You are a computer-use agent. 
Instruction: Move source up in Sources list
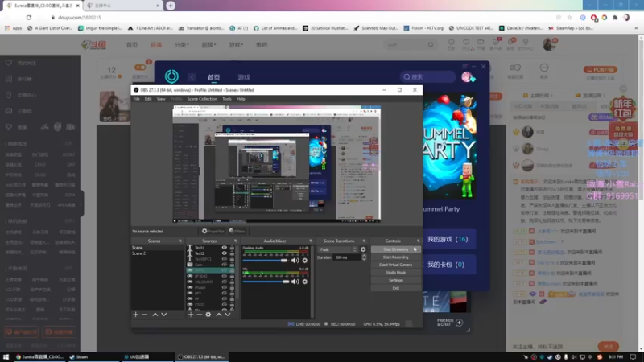(x=219, y=315)
